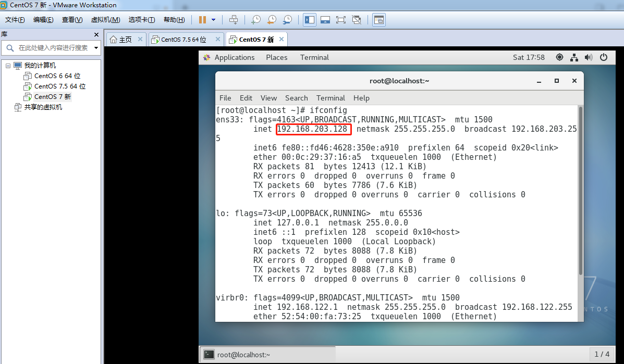Click the 1 / 4 workspace switcher

[x=602, y=354]
